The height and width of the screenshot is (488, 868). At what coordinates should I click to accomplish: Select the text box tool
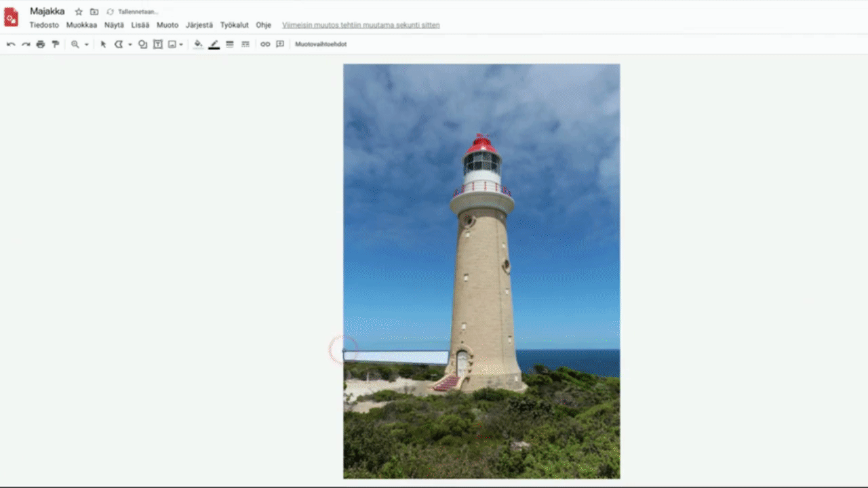[x=157, y=44]
